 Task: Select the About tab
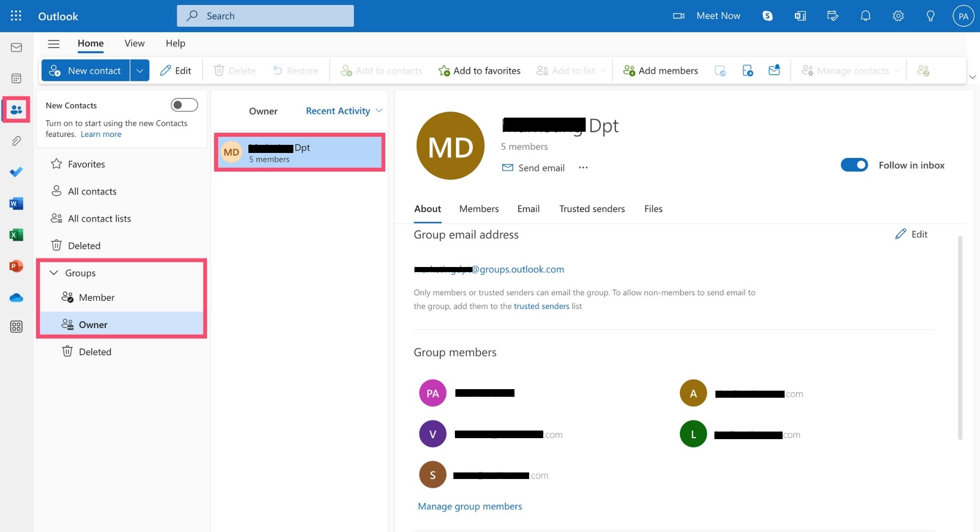pos(427,209)
